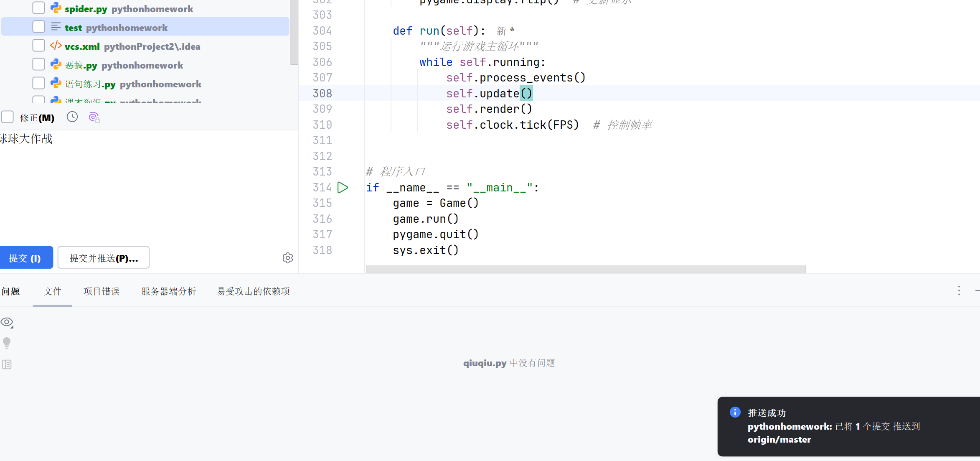Image resolution: width=980 pixels, height=461 pixels.
Task: Click the 提交并推送 commit and push button
Action: point(104,258)
